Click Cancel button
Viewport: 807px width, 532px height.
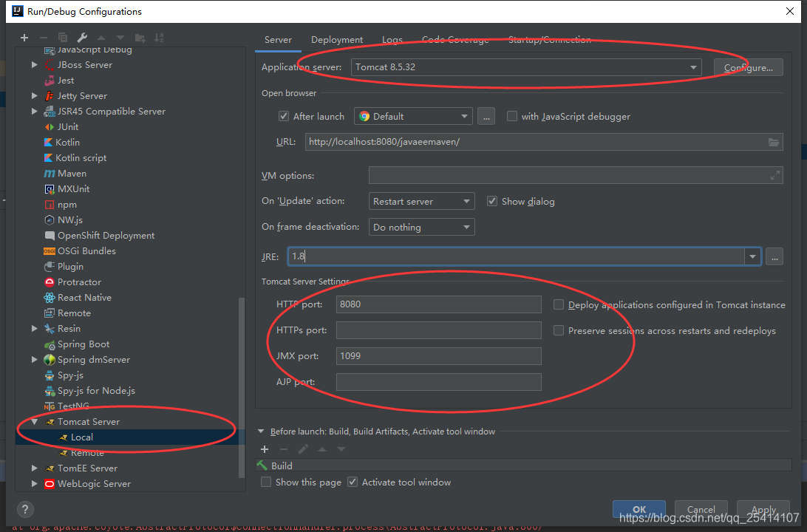pyautogui.click(x=701, y=509)
